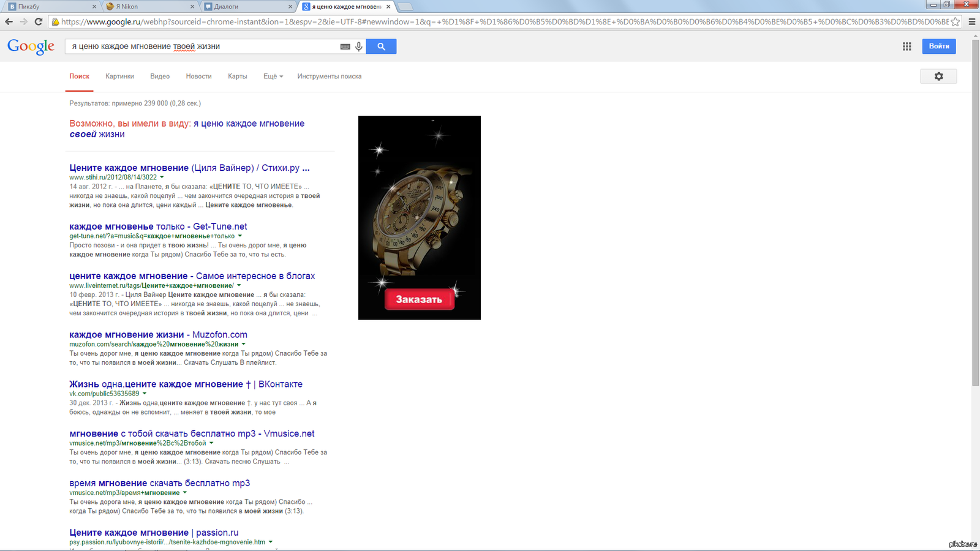Open search settings gear
The image size is (980, 551).
click(x=938, y=77)
